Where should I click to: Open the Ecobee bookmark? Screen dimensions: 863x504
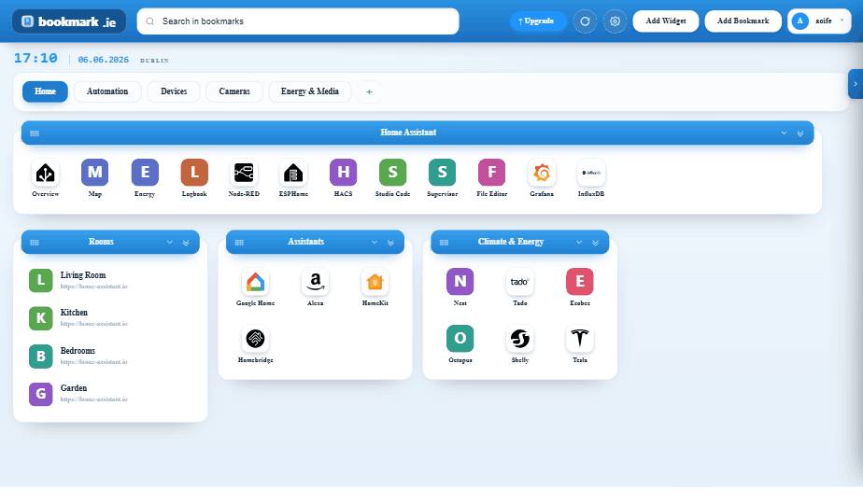[580, 282]
